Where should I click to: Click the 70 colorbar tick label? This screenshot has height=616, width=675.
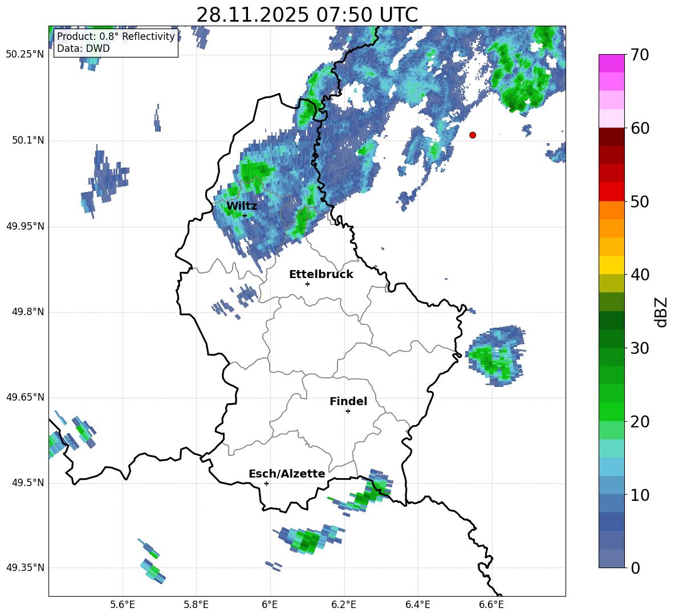click(x=640, y=55)
